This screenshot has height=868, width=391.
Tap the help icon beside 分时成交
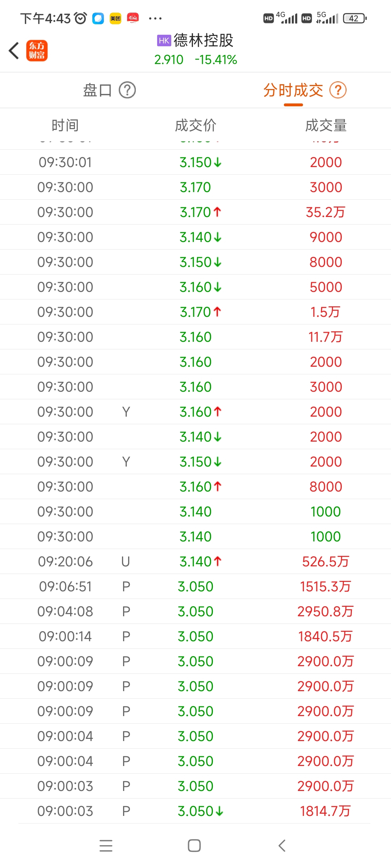tap(338, 90)
